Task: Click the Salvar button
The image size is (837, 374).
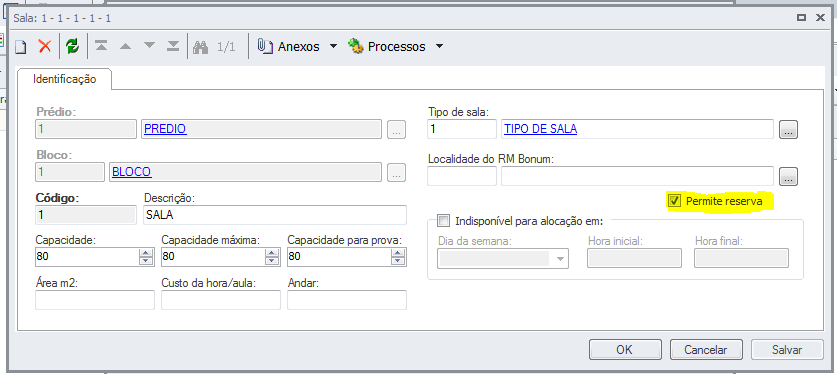Action: coord(787,350)
